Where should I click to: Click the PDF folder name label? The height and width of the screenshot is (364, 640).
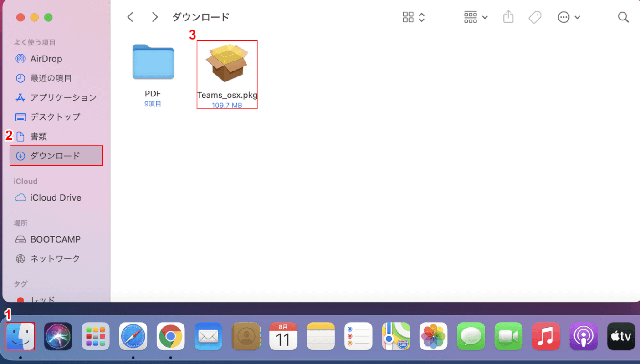click(x=153, y=94)
